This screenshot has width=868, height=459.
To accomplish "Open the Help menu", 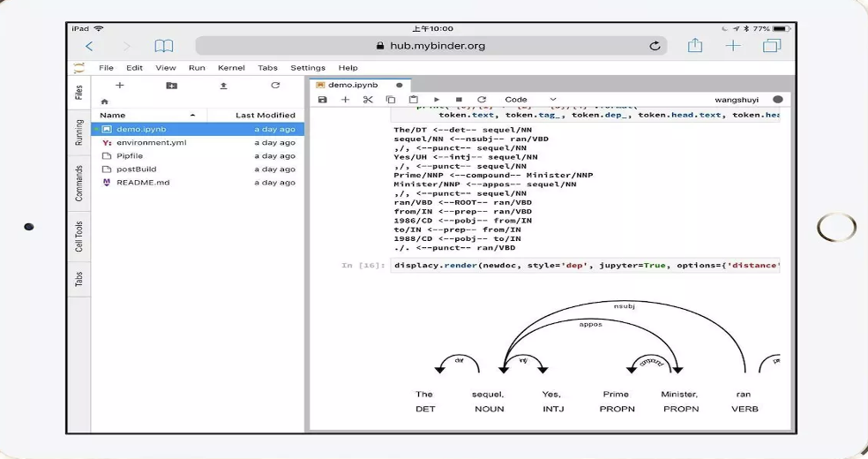I will point(348,68).
